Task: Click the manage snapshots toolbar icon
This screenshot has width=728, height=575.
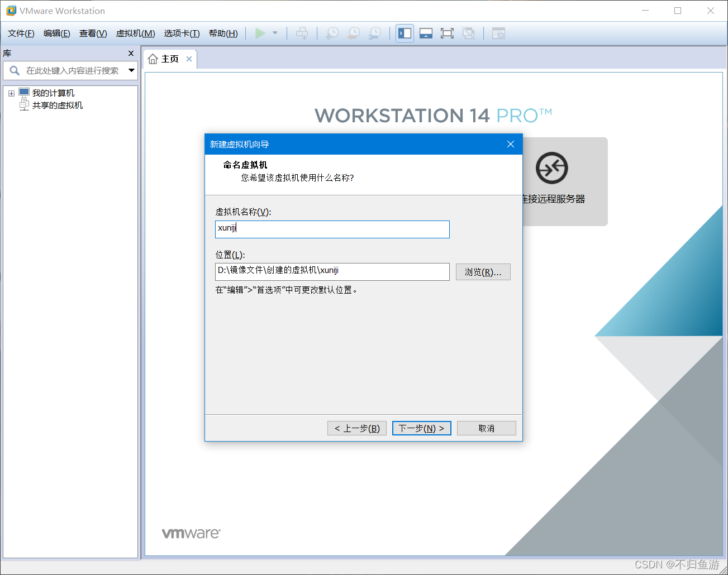Action: point(375,33)
